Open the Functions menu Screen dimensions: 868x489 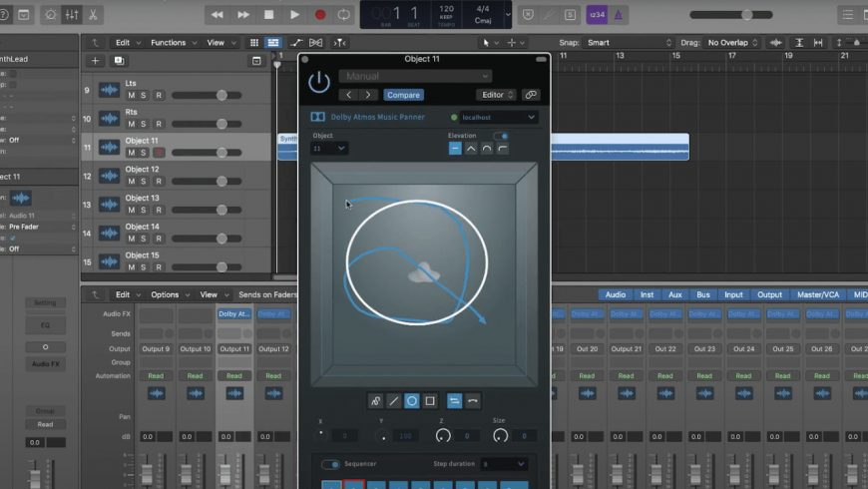(x=174, y=43)
